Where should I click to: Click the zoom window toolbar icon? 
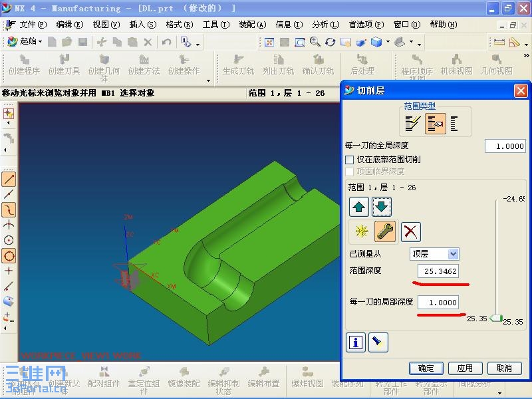click(300, 42)
